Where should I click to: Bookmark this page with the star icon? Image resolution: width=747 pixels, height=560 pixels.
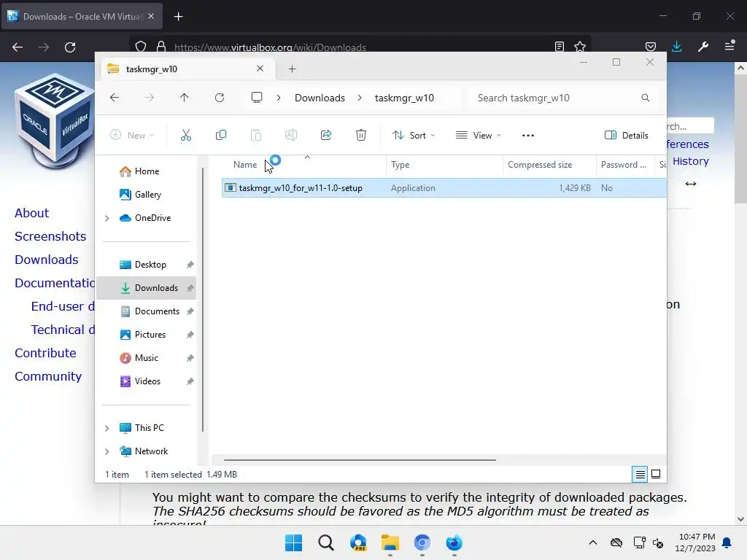pyautogui.click(x=580, y=47)
